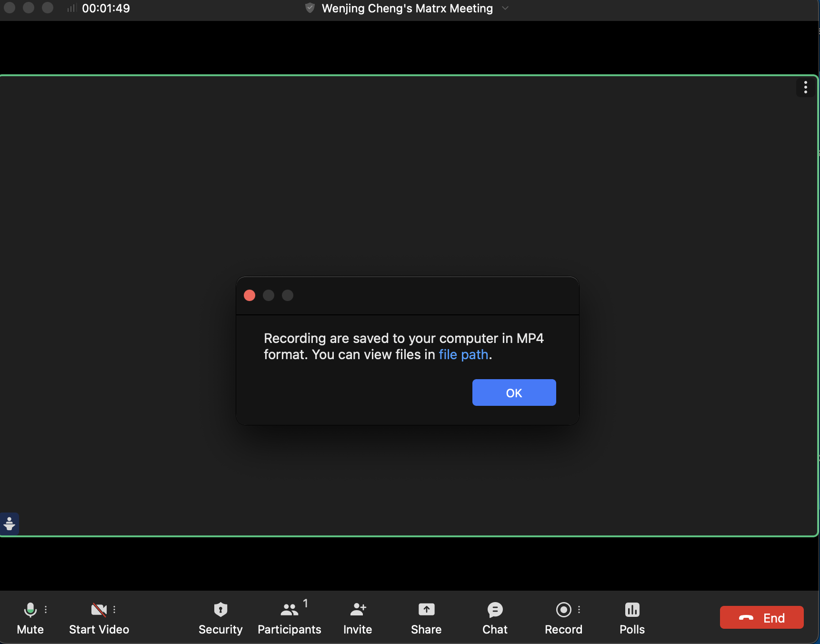Open the Security shield menu

coord(220,610)
